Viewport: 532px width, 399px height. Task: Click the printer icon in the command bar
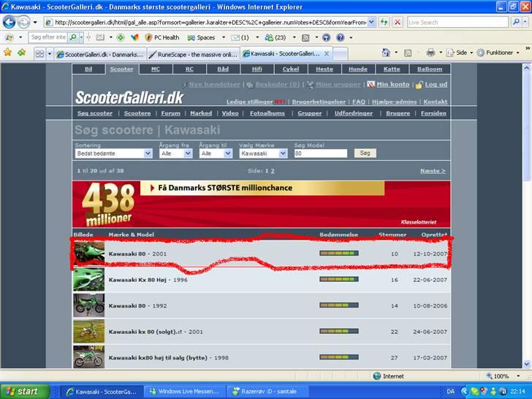(430, 53)
